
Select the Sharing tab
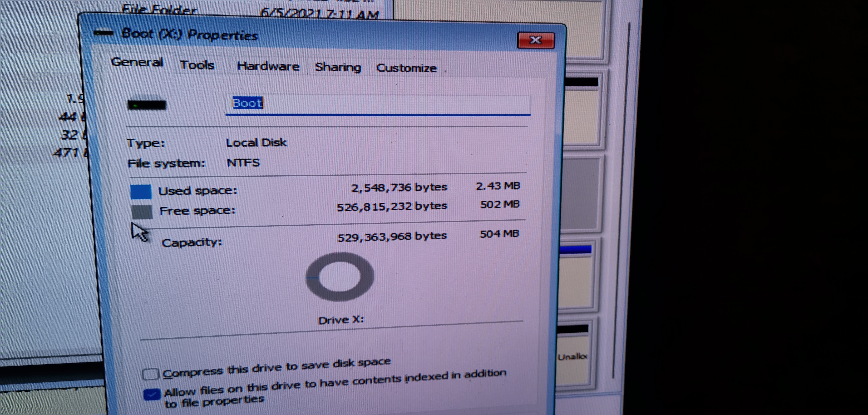point(338,67)
